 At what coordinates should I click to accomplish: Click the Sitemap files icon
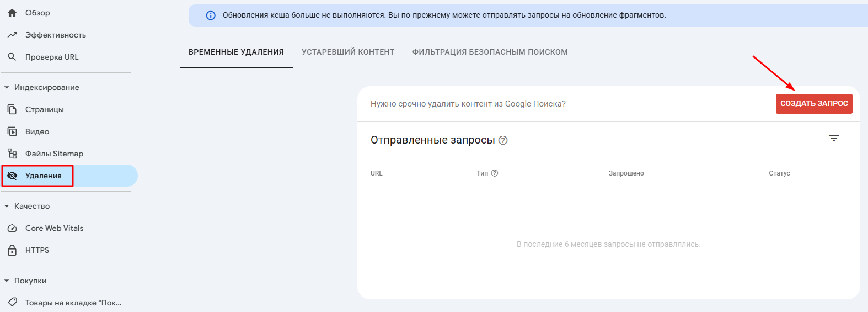click(x=12, y=154)
